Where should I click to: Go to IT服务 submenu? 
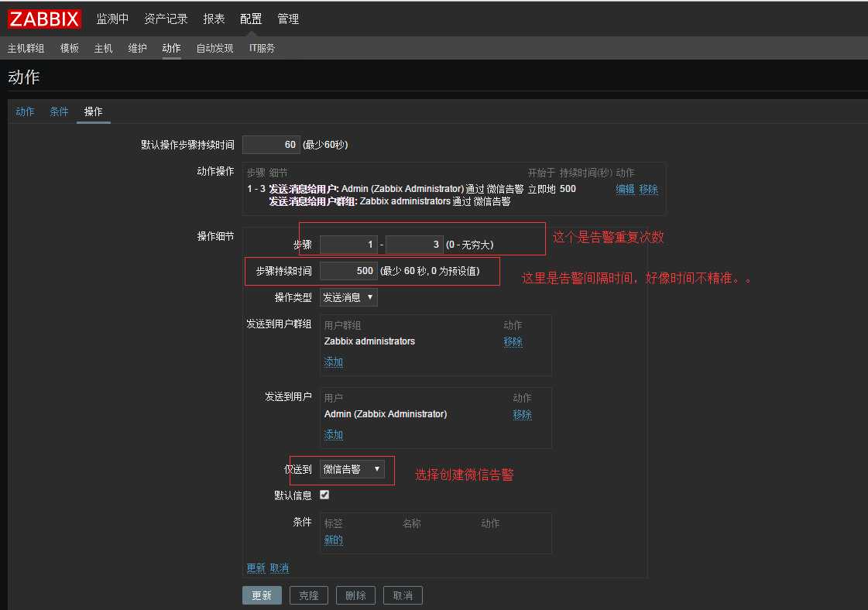[x=262, y=48]
